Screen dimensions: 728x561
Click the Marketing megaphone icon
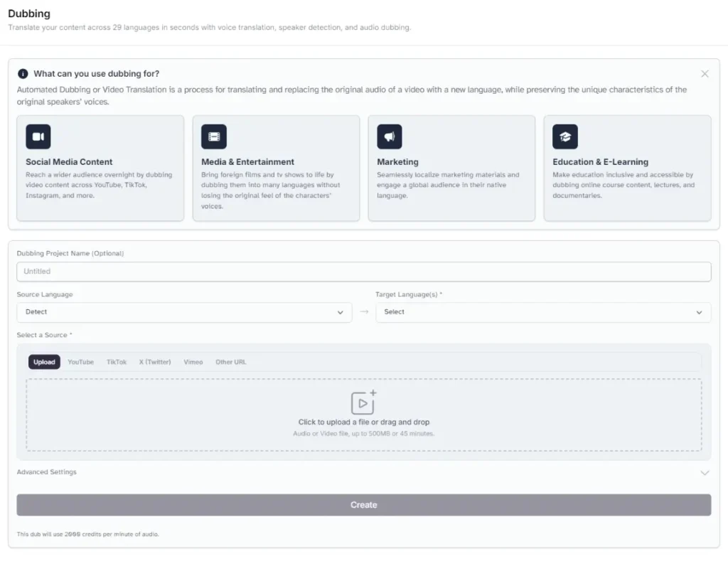(x=390, y=137)
